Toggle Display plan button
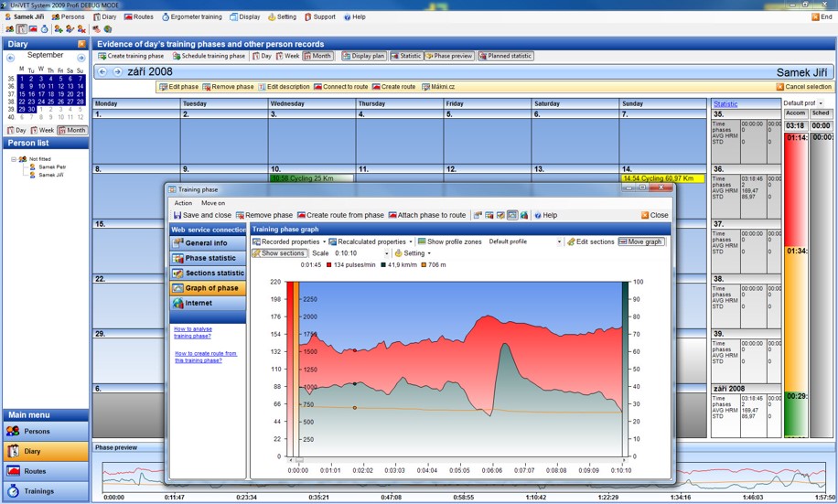Viewport: 838px width, 504px height. coord(364,56)
